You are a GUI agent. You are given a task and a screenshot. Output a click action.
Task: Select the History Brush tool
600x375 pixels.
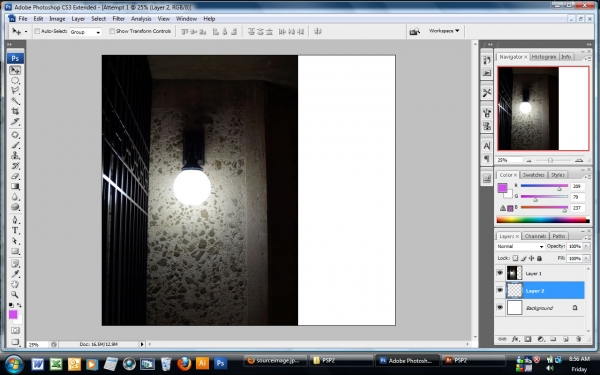pyautogui.click(x=15, y=166)
